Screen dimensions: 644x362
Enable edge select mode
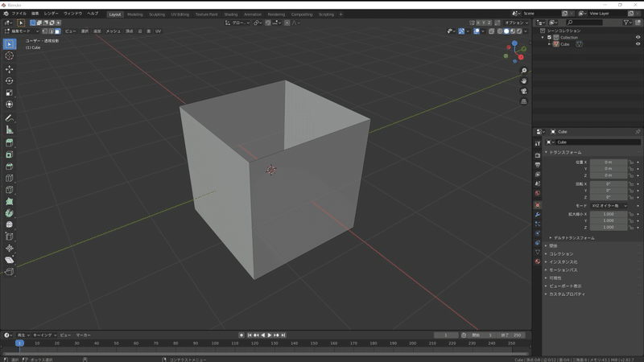[52, 31]
